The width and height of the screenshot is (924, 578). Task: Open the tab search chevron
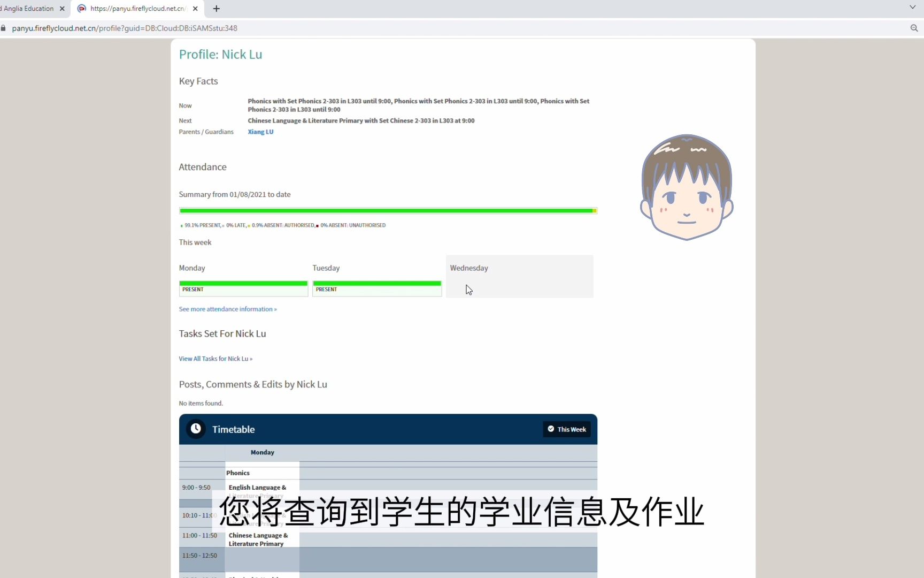(x=912, y=7)
